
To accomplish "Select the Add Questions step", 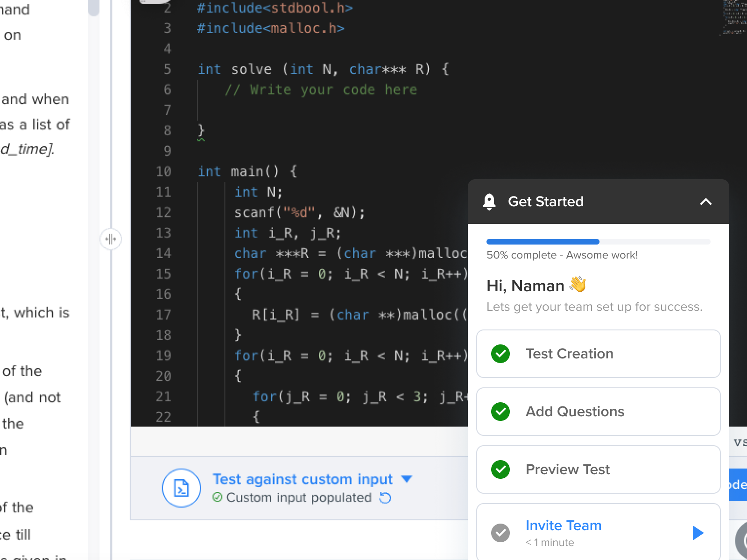I will coord(598,412).
